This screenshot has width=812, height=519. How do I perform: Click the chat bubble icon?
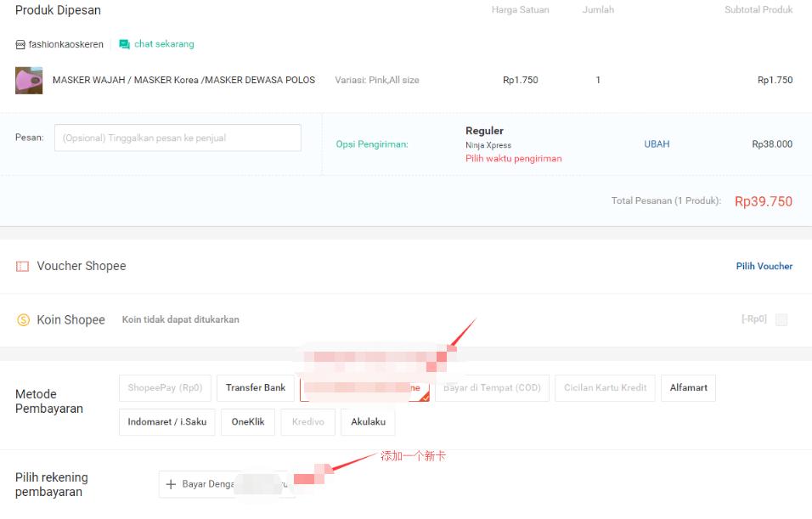tap(124, 44)
